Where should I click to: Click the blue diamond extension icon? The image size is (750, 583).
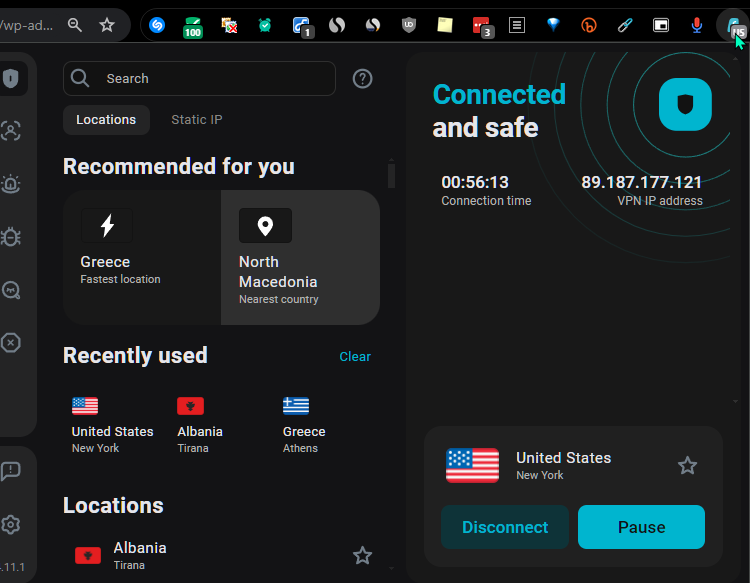tap(553, 25)
